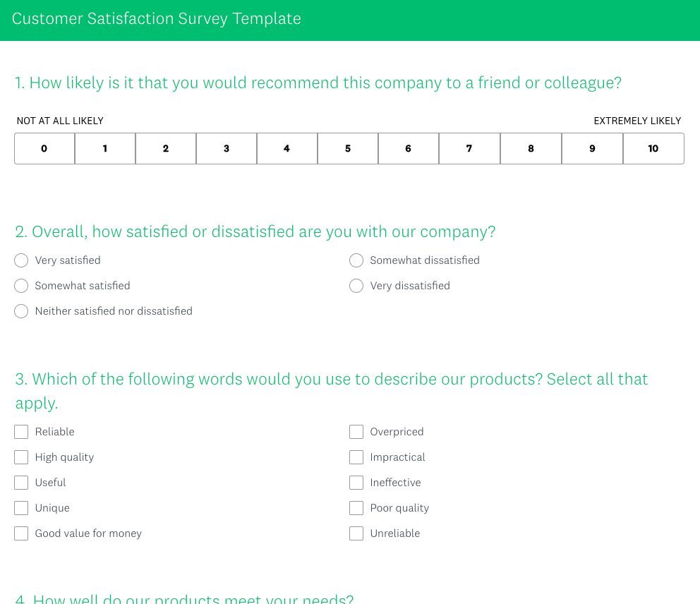
Task: Mark the Impractical checkbox
Action: coord(356,457)
